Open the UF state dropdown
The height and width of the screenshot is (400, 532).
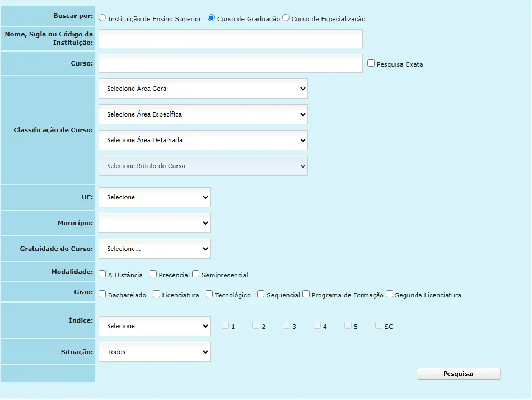point(155,197)
